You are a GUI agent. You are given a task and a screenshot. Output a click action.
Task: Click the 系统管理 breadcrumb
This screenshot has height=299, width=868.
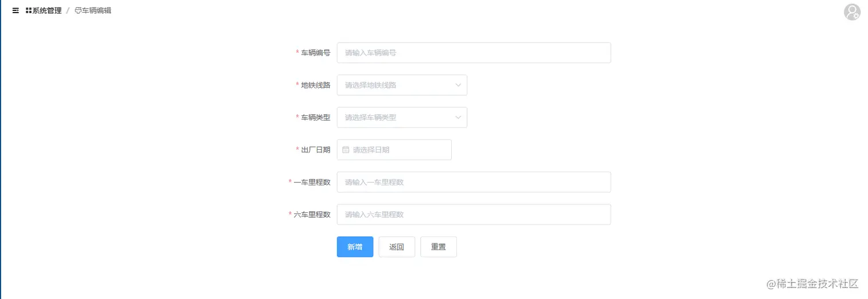(44, 10)
